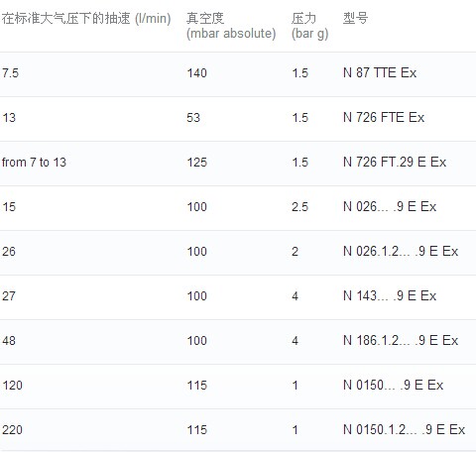Click the 140 mbar vacuum value

196,73
